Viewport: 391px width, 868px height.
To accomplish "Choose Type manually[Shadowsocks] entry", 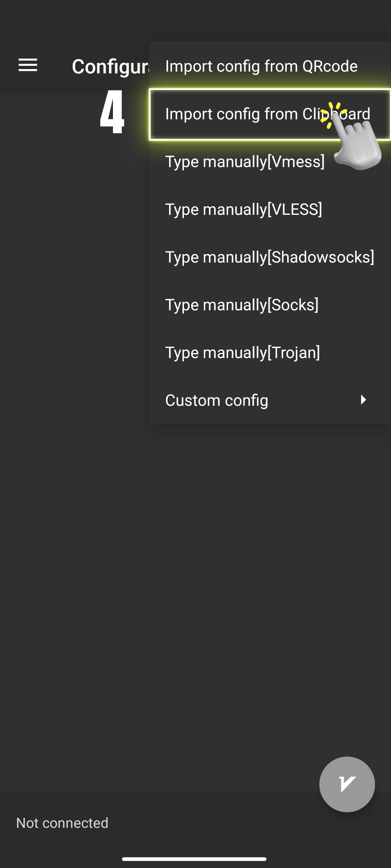I will pyautogui.click(x=270, y=257).
